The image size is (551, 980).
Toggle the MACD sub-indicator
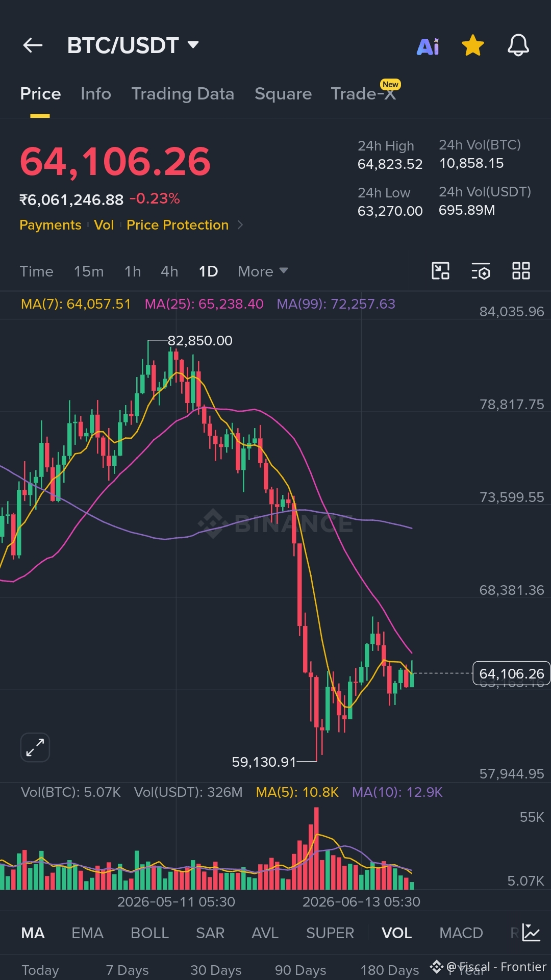(461, 933)
